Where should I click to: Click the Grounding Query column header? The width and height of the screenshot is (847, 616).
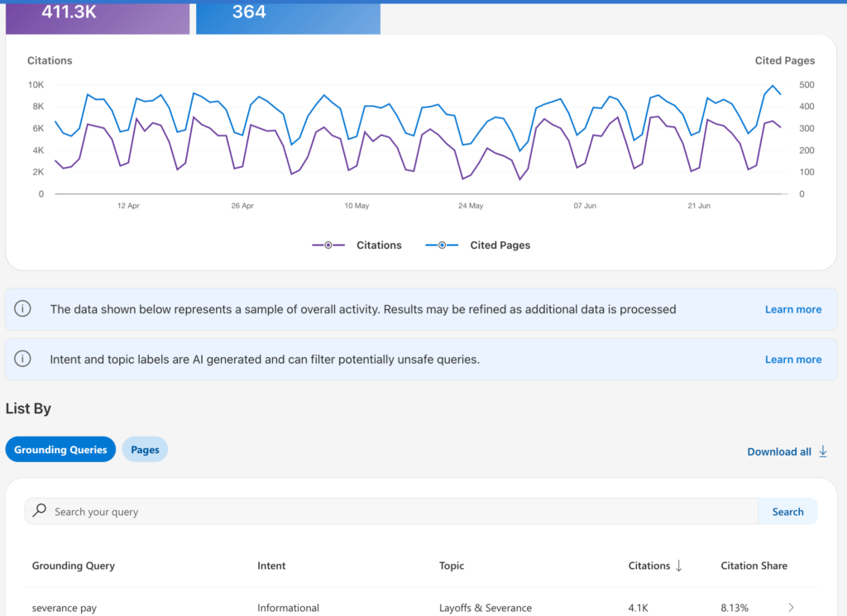coord(74,566)
